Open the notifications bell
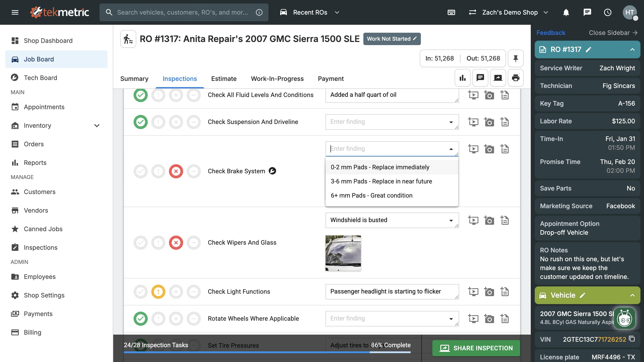644x362 pixels. click(566, 12)
